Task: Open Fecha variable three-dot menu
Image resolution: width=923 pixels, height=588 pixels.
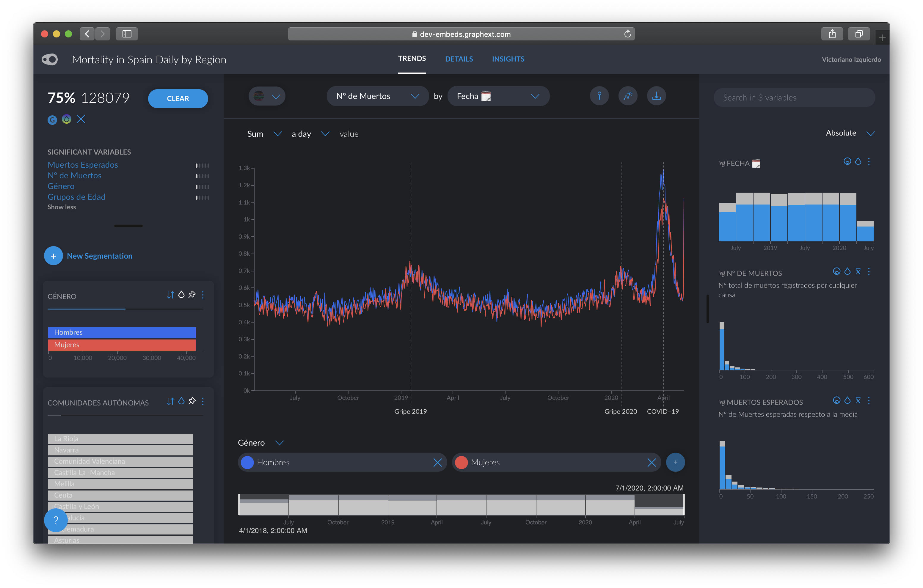Action: point(869,162)
